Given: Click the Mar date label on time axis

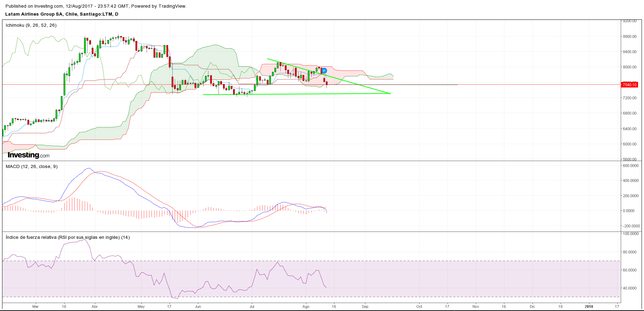Looking at the screenshot, I should pyautogui.click(x=35, y=306).
